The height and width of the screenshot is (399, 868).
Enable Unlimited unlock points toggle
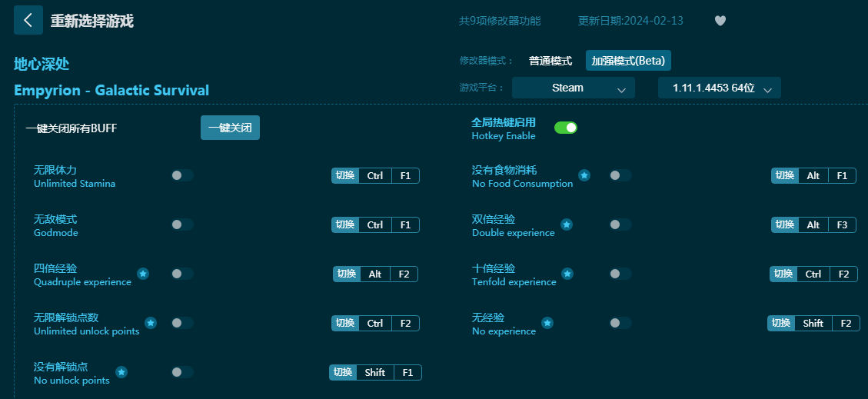(182, 323)
